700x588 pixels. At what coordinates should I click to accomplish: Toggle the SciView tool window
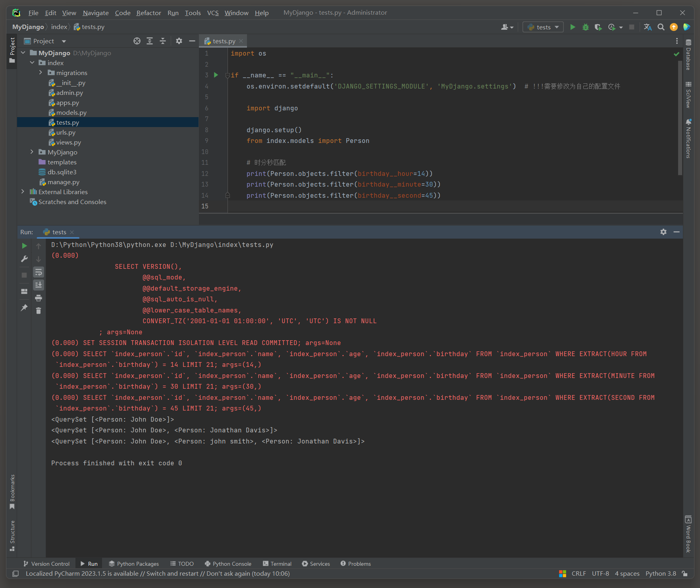(x=688, y=94)
